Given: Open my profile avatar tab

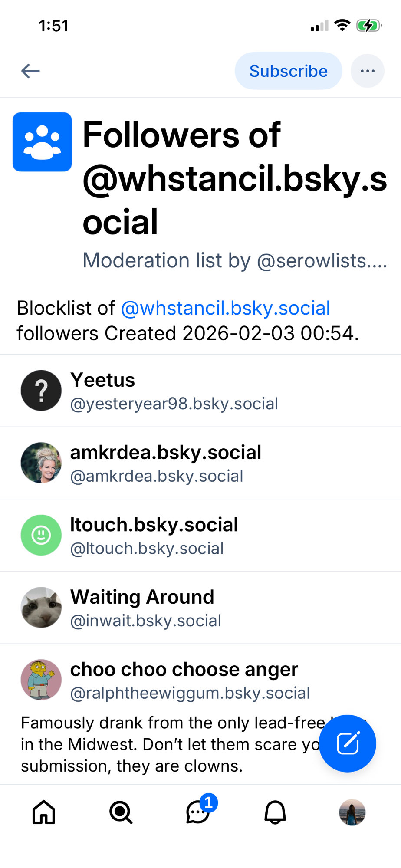Looking at the screenshot, I should pos(352,812).
